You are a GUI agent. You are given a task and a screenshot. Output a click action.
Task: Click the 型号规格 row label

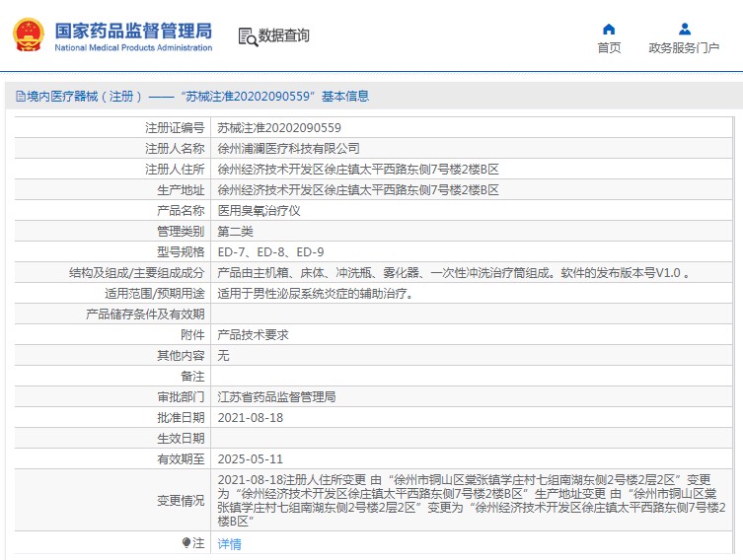pos(181,252)
